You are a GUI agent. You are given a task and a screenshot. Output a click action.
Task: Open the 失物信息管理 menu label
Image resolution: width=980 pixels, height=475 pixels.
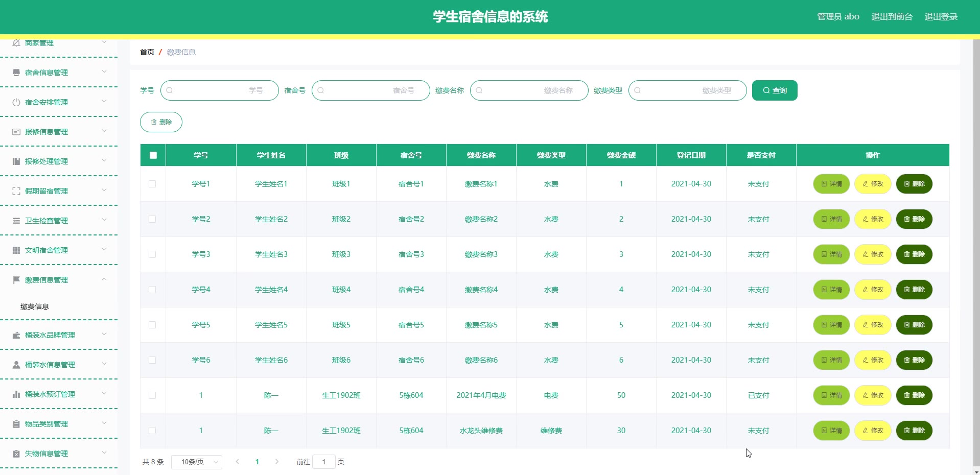pyautogui.click(x=46, y=454)
